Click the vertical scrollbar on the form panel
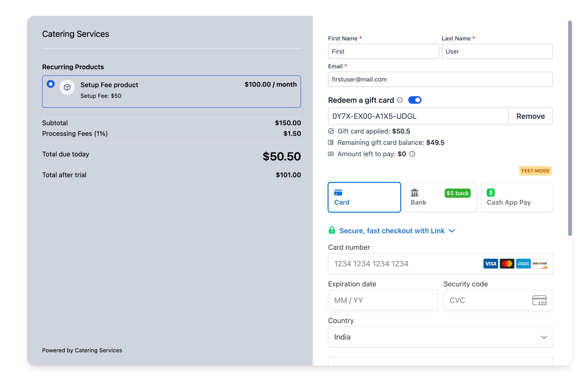 [570, 128]
